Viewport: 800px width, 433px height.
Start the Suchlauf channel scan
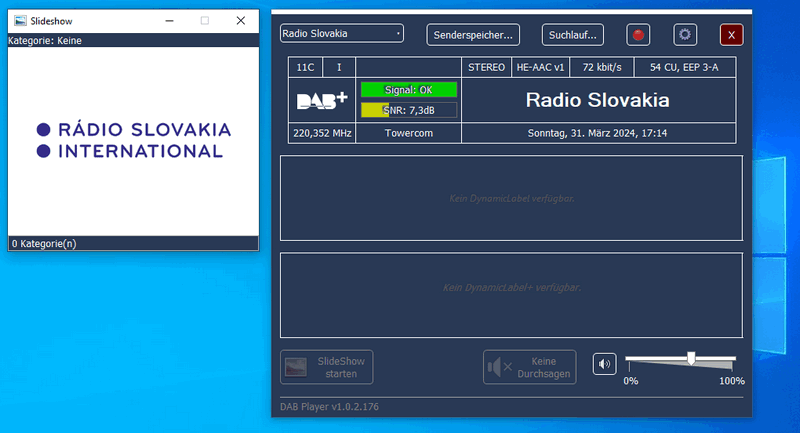click(x=572, y=35)
